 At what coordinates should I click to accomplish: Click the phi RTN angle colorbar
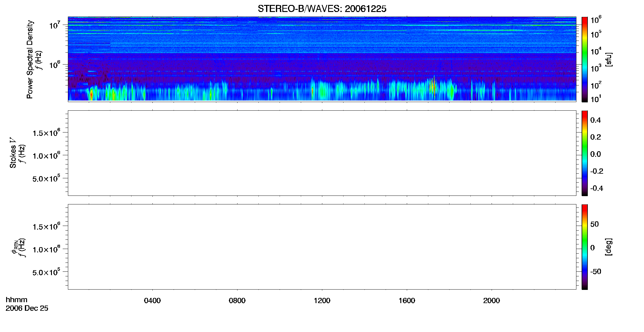coord(584,247)
